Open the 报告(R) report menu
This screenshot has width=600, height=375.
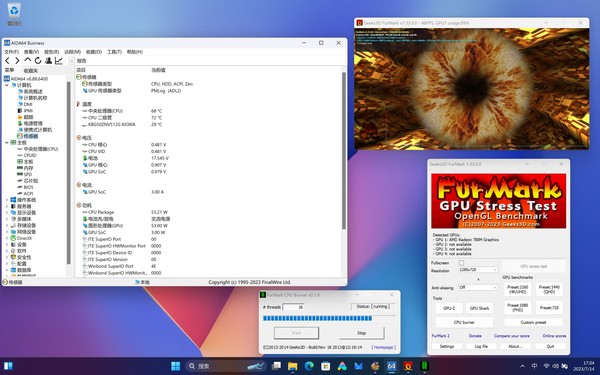[52, 52]
